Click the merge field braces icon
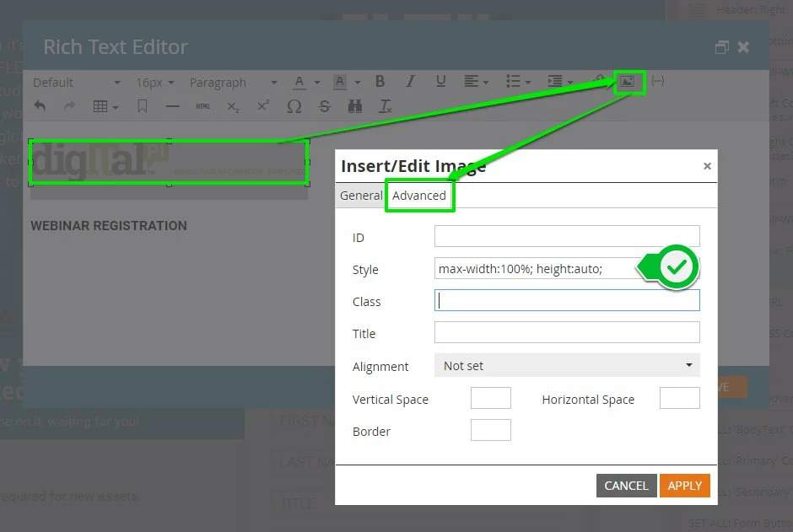793x532 pixels. [x=657, y=81]
